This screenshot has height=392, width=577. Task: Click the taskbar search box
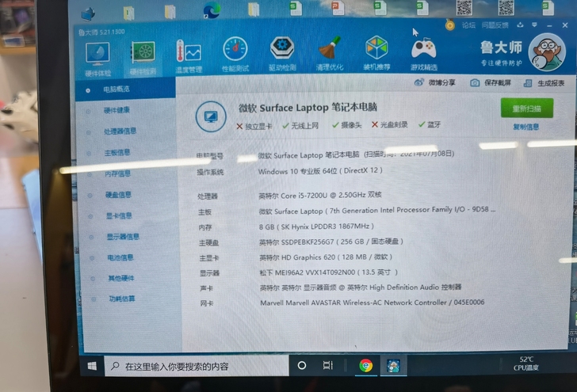[197, 366]
